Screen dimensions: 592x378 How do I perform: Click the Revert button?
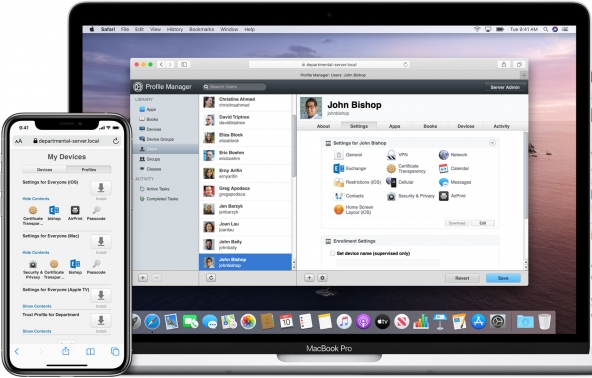point(462,278)
